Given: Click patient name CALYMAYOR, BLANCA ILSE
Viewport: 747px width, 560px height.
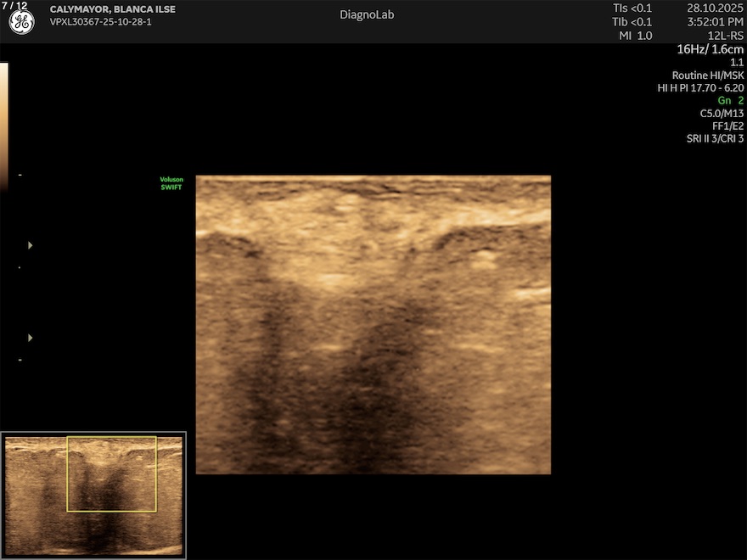Looking at the screenshot, I should tap(112, 9).
